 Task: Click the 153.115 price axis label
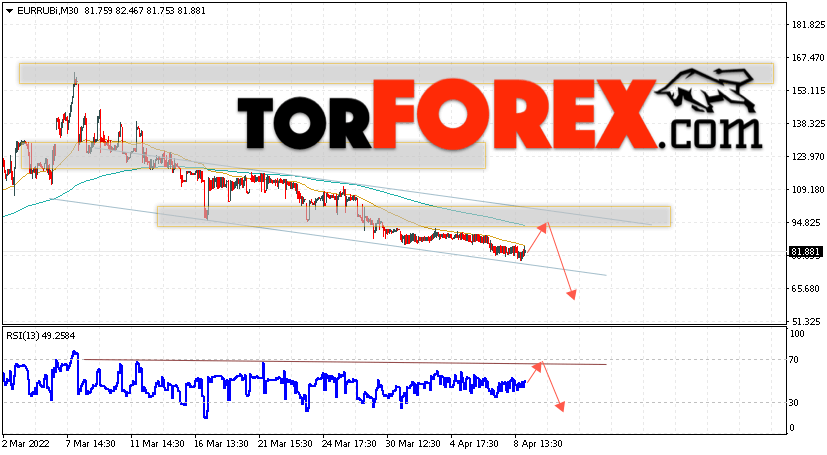808,91
